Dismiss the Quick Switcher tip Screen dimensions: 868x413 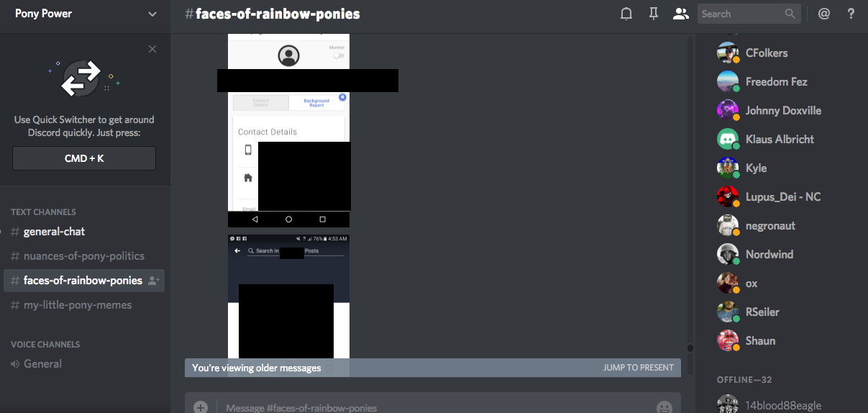coord(152,49)
